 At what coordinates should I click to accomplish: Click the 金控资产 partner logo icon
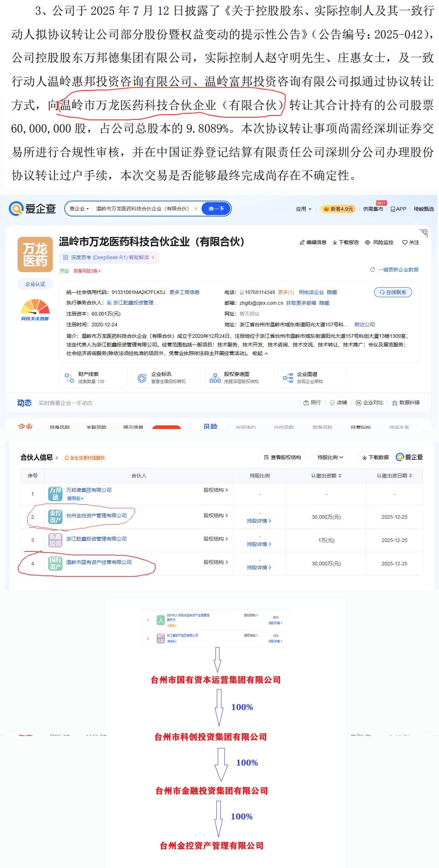pyautogui.click(x=55, y=517)
